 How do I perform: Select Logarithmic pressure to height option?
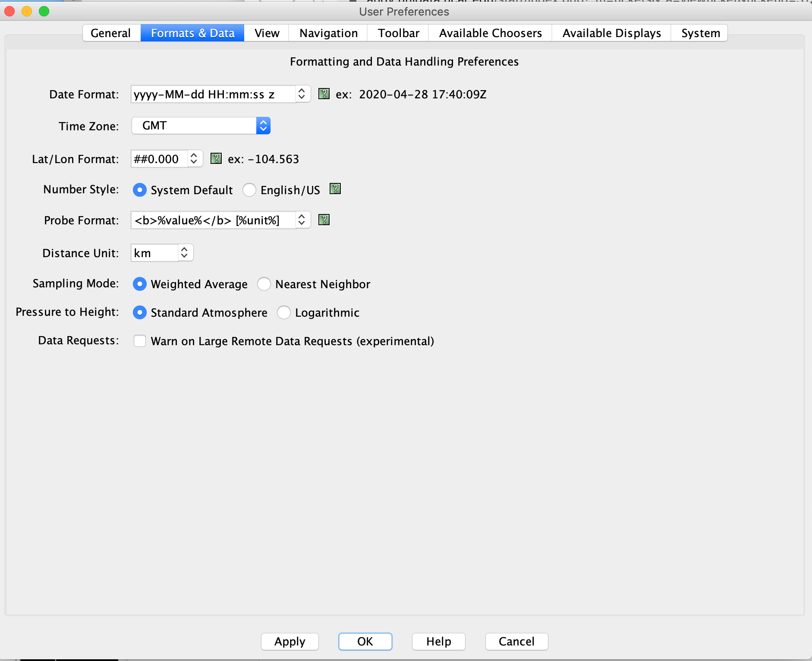284,313
